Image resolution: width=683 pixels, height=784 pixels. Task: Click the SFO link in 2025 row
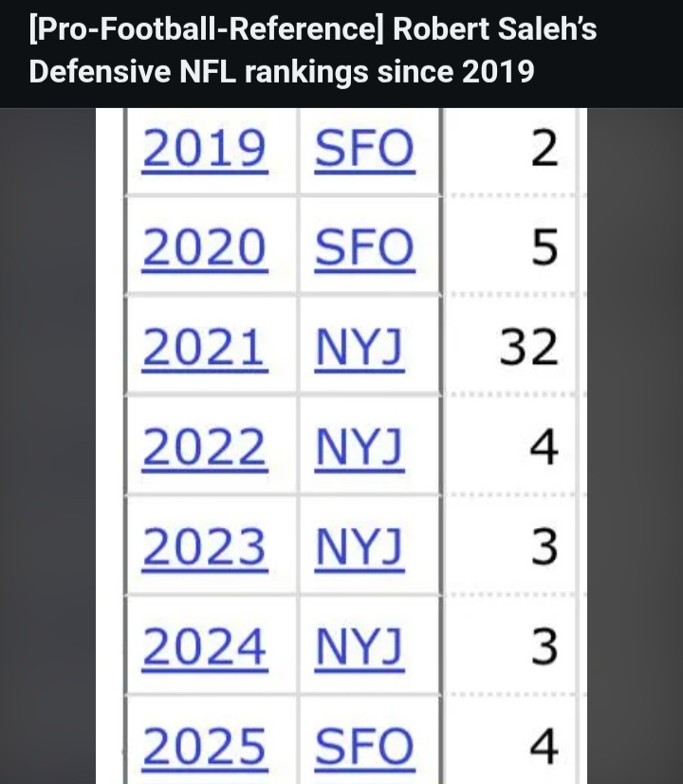(364, 746)
